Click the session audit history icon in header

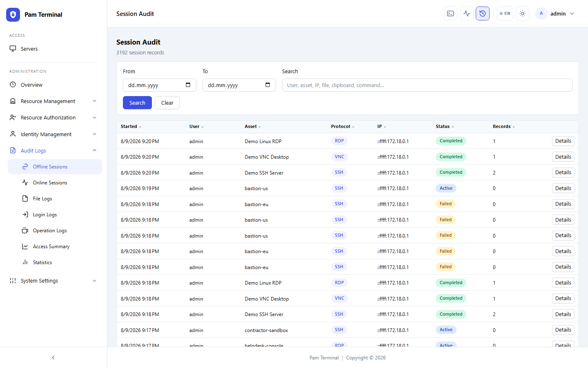click(x=483, y=13)
